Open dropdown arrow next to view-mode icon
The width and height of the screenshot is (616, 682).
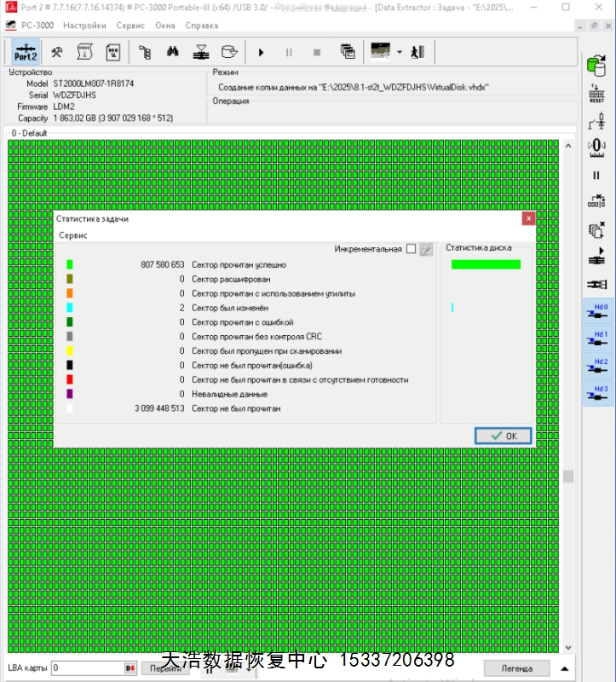pos(399,53)
